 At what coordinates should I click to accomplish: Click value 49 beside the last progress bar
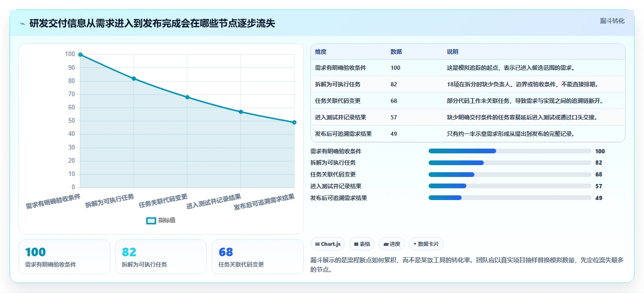[599, 198]
